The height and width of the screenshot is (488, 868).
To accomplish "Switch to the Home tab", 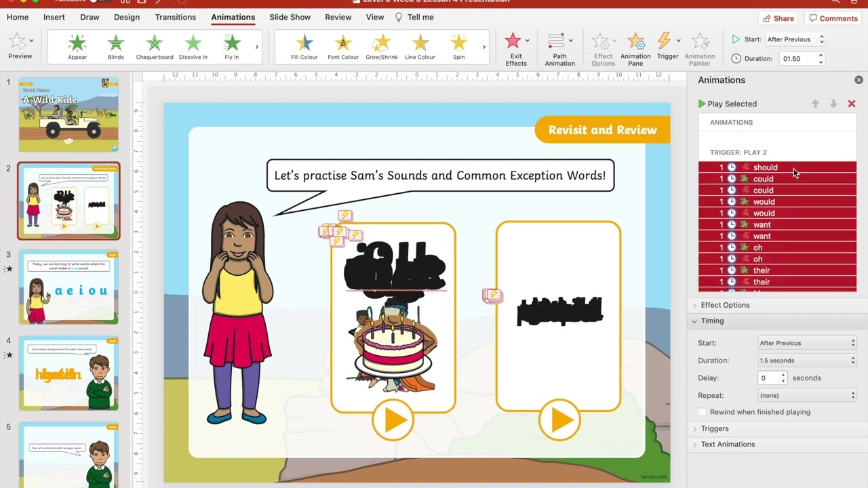I will point(18,17).
